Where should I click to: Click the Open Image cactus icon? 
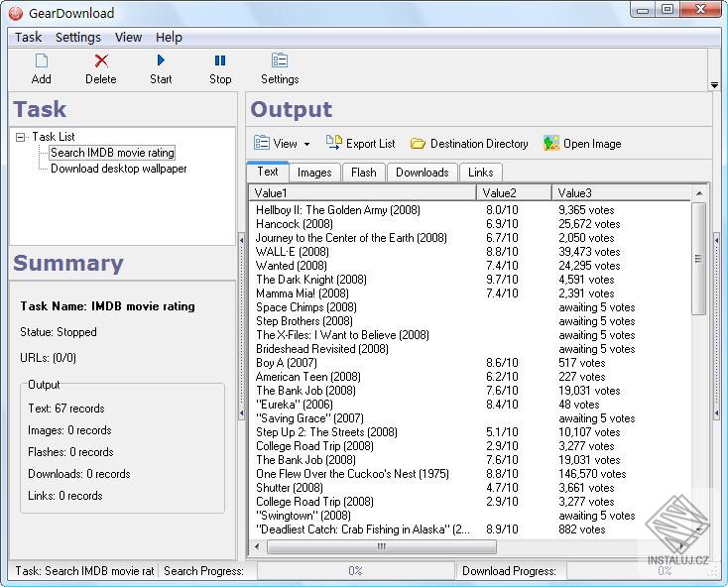coord(551,143)
